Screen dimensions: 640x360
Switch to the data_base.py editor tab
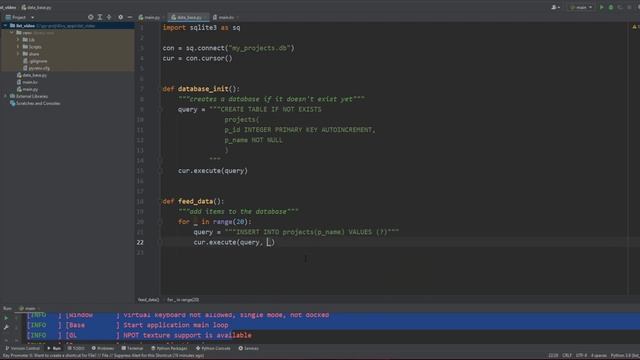[x=189, y=17]
